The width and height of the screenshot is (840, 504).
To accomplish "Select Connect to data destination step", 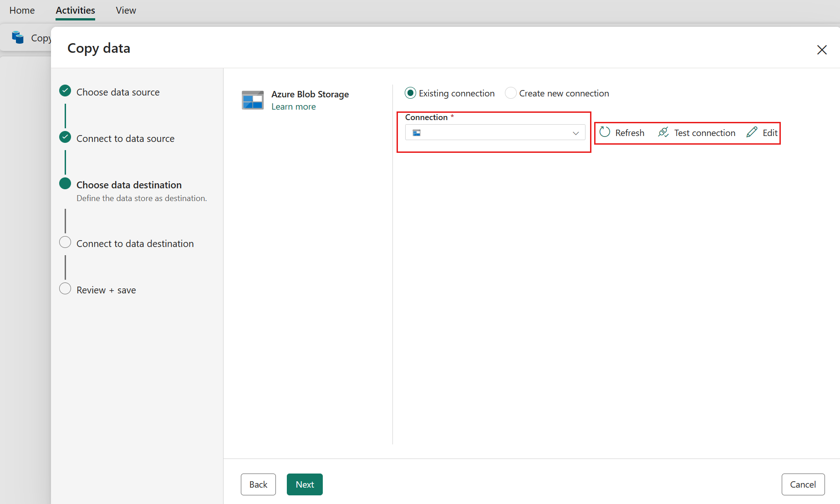I will (x=135, y=244).
